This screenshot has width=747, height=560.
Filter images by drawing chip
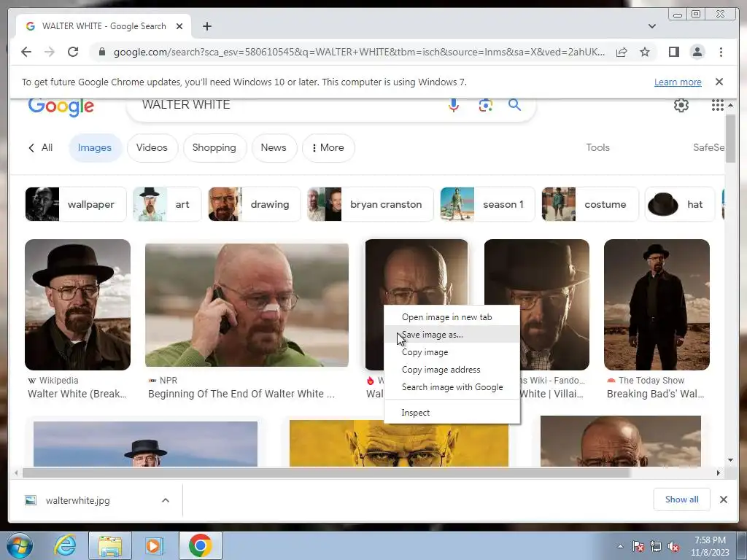(255, 204)
